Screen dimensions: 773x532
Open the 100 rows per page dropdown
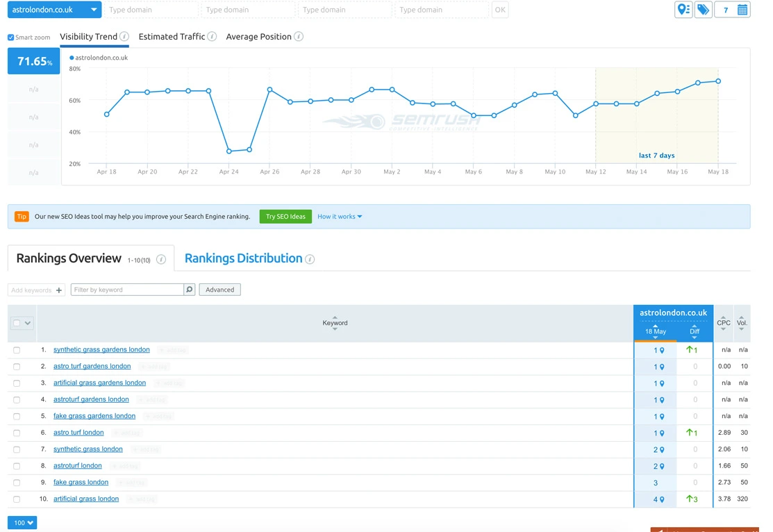tap(22, 523)
